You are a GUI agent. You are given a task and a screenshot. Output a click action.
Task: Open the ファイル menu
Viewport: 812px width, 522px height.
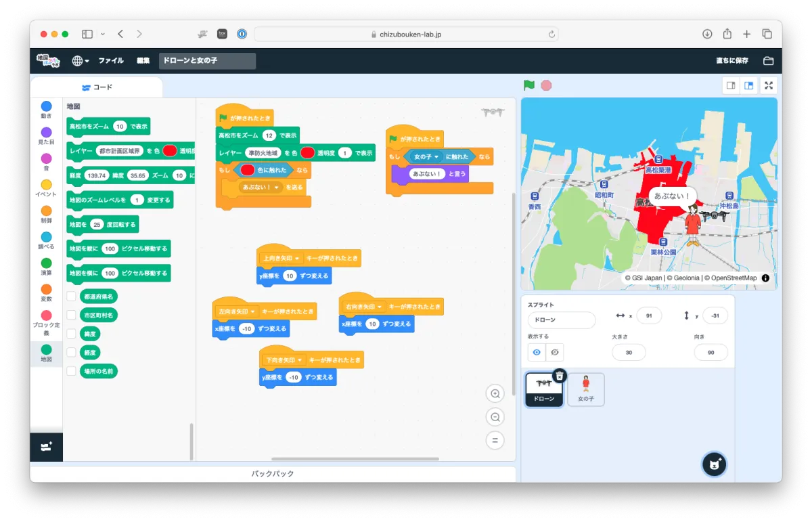pyautogui.click(x=111, y=61)
